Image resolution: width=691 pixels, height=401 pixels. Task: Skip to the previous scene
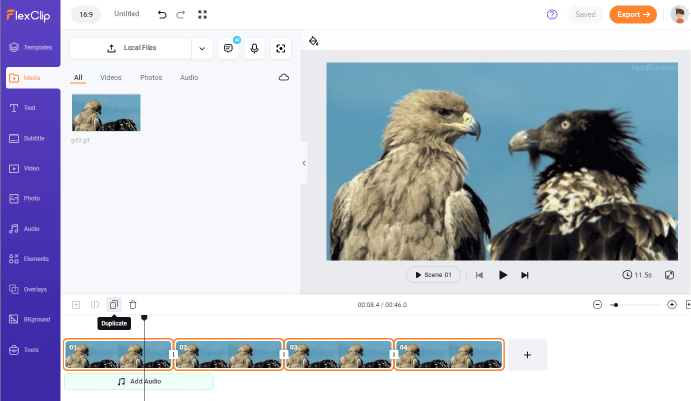479,275
